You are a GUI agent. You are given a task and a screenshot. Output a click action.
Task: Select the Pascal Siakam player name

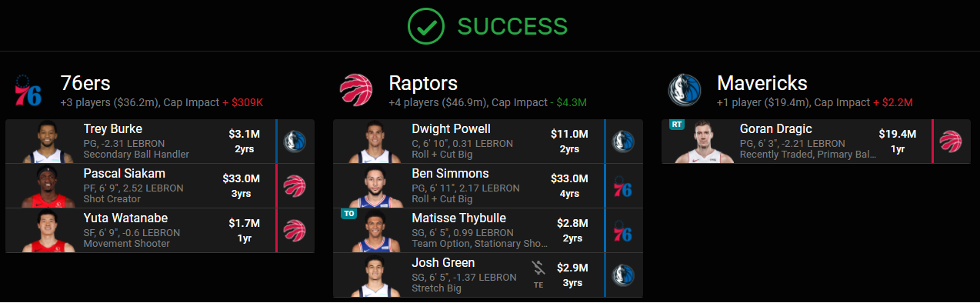click(124, 174)
